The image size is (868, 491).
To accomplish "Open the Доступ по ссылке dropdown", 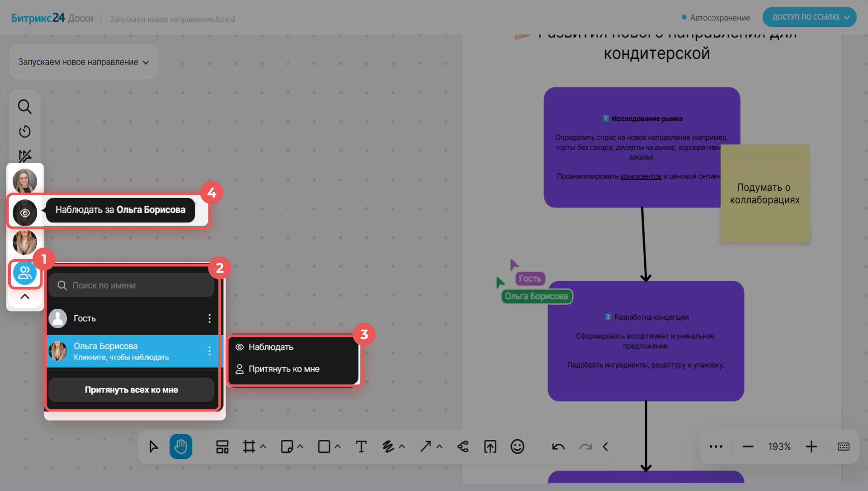I will click(x=809, y=17).
